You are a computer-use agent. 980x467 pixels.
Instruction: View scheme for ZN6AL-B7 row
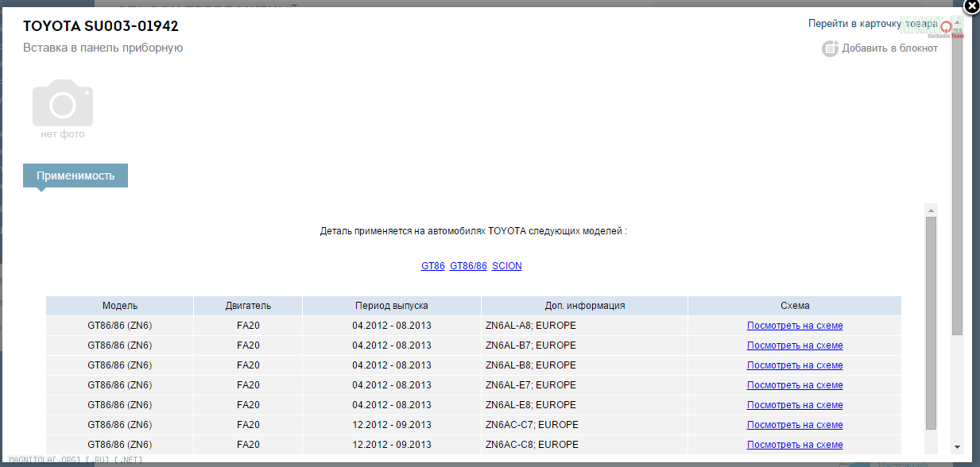pyautogui.click(x=795, y=345)
